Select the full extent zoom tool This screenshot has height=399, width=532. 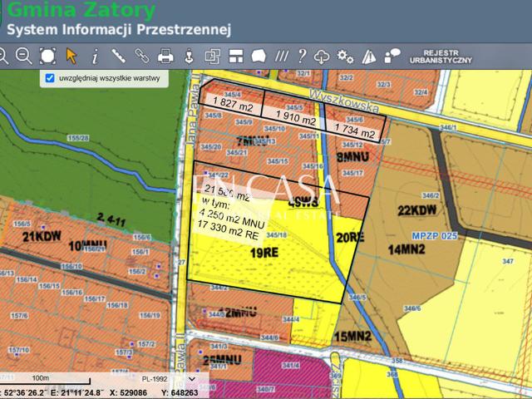point(47,56)
